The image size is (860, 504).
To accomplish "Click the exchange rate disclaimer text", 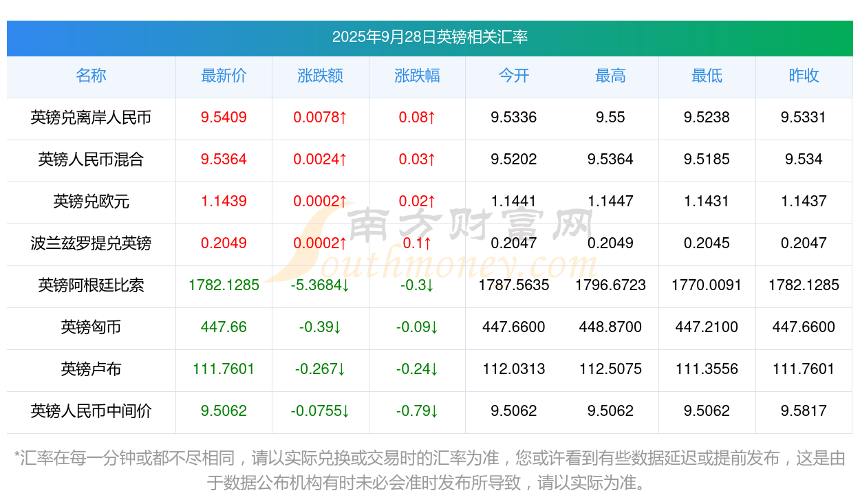I will (429, 470).
